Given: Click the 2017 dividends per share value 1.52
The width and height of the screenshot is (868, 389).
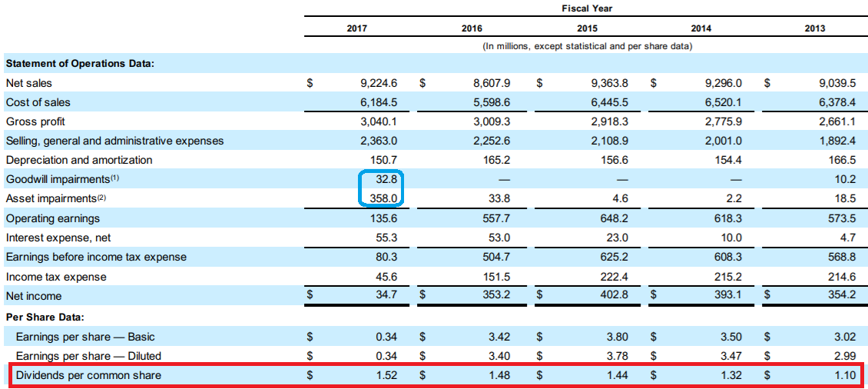Looking at the screenshot, I should click(x=386, y=375).
